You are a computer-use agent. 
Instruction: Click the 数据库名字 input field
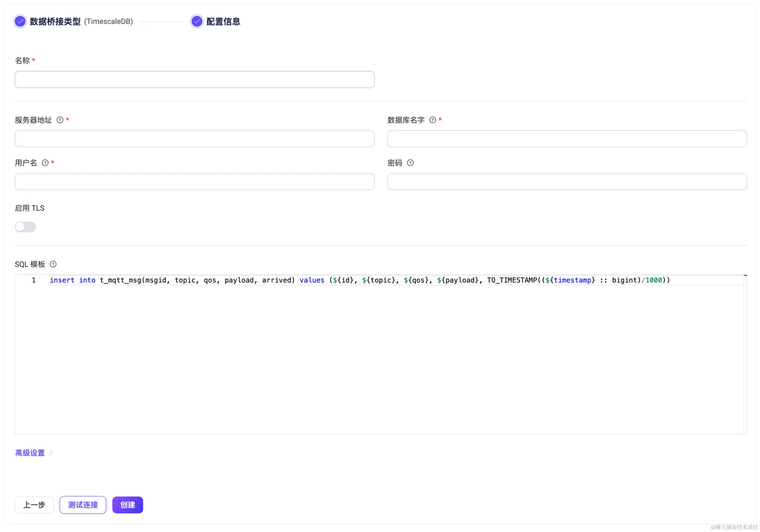point(567,139)
